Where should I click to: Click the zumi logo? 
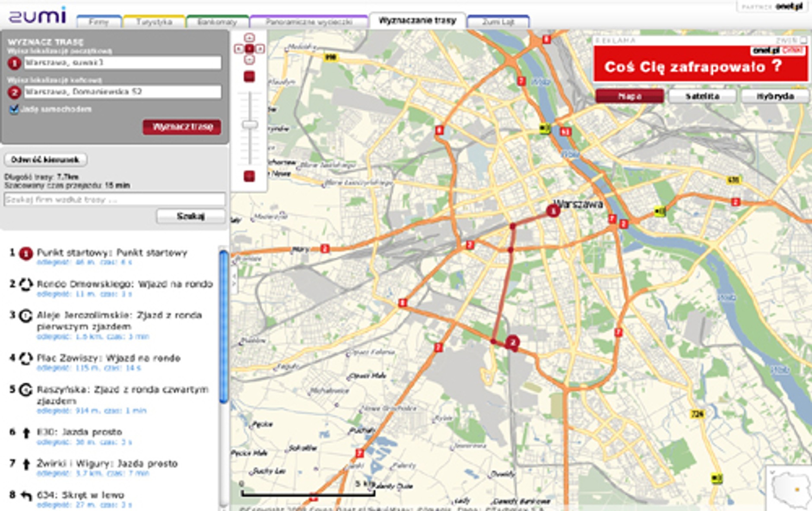tap(38, 16)
